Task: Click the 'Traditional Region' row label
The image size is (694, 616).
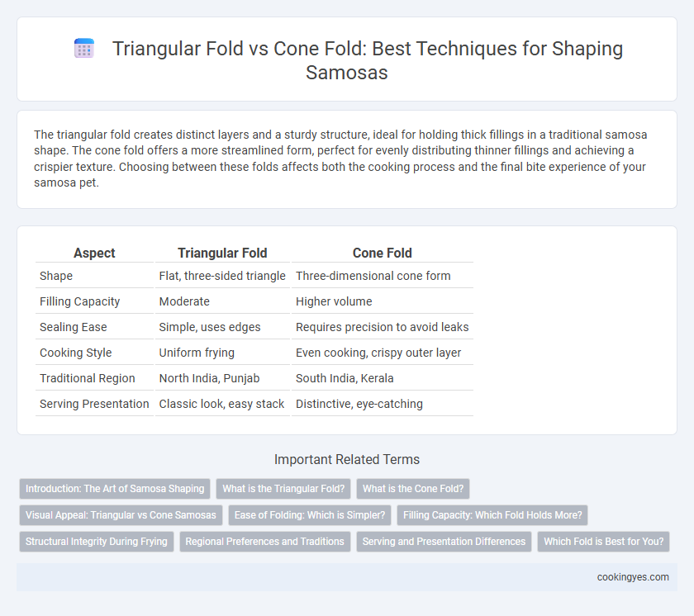Action: click(x=88, y=378)
